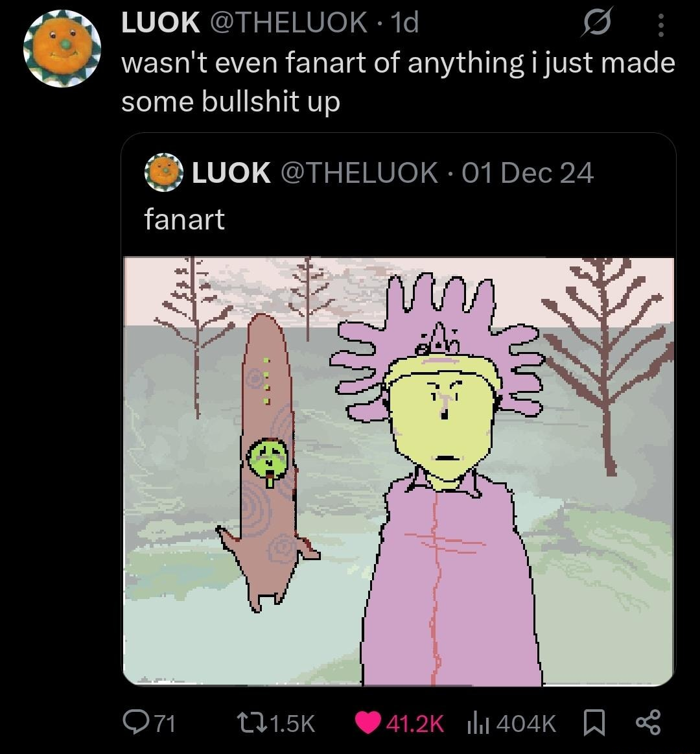The width and height of the screenshot is (700, 754).
Task: Open the share icon menu
Action: pyautogui.click(x=646, y=722)
